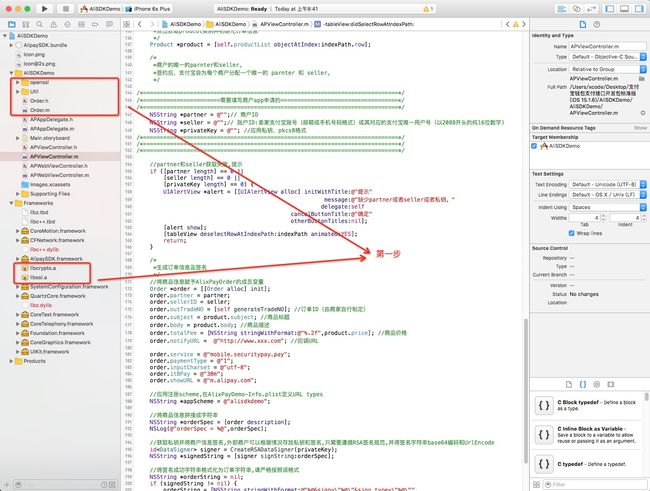Switch to the Standard editor
The height and width of the screenshot is (491, 650).
[x=562, y=9]
